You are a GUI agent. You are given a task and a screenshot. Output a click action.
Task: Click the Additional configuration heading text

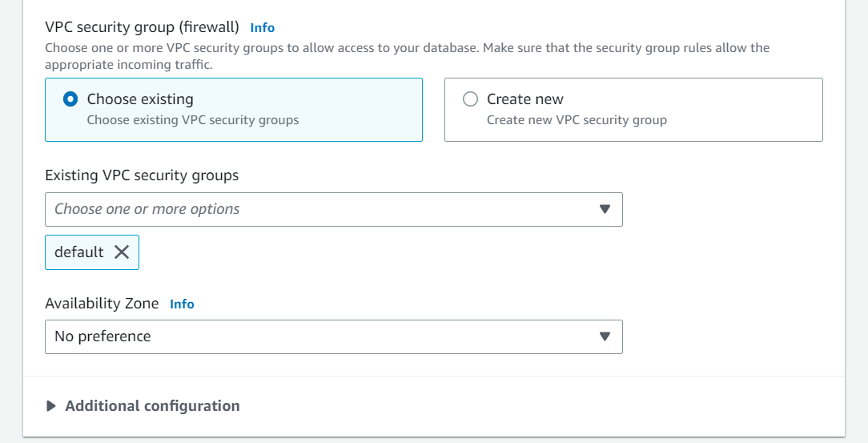152,406
